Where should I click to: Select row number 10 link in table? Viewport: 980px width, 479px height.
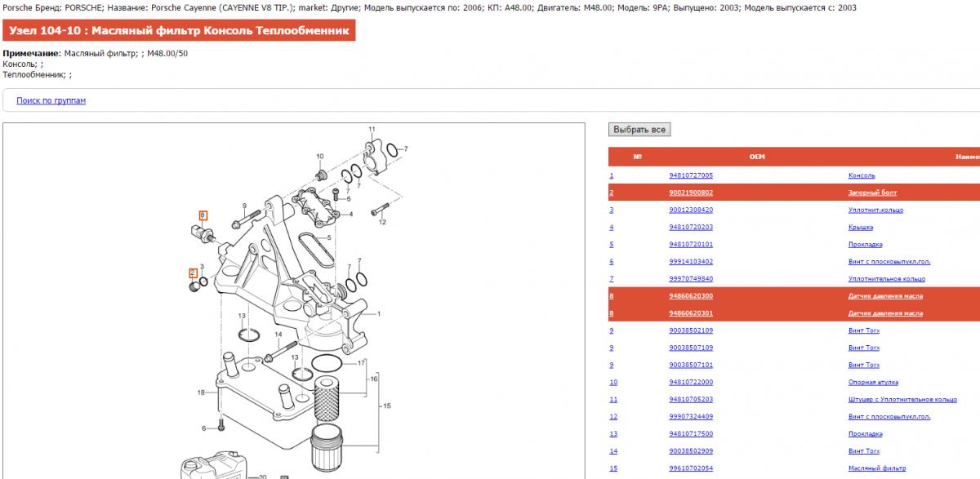pyautogui.click(x=613, y=382)
